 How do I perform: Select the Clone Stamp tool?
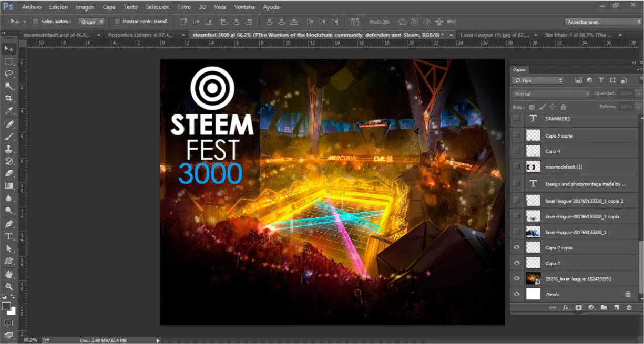click(x=9, y=149)
